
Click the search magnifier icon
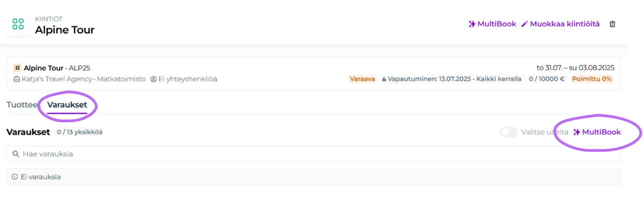(x=16, y=154)
